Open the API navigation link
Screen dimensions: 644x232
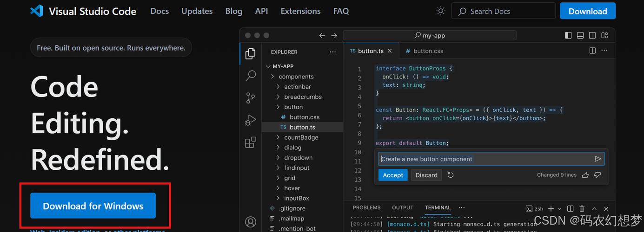261,11
